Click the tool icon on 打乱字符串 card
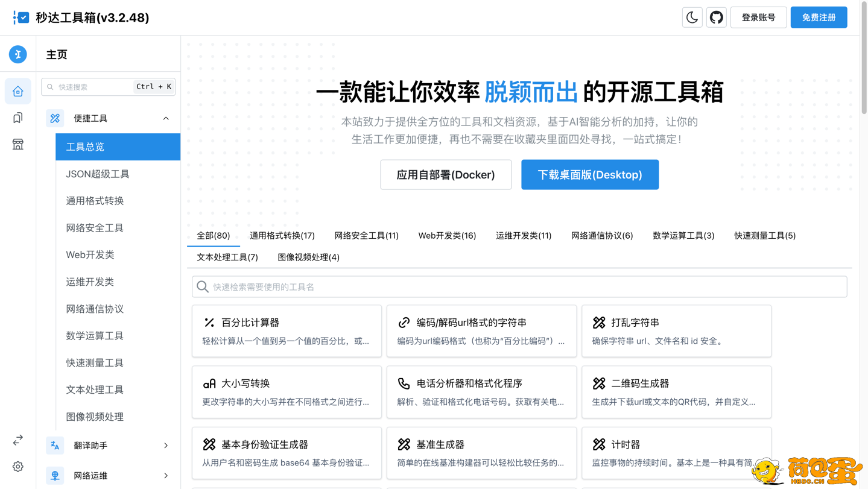The height and width of the screenshot is (489, 868). (599, 323)
